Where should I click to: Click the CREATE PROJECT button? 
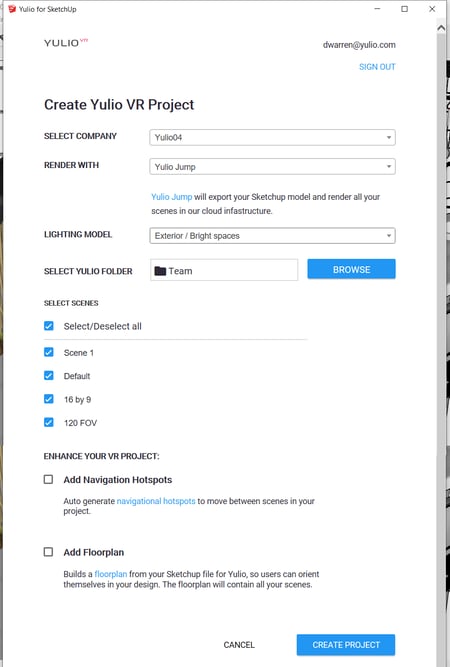click(346, 645)
